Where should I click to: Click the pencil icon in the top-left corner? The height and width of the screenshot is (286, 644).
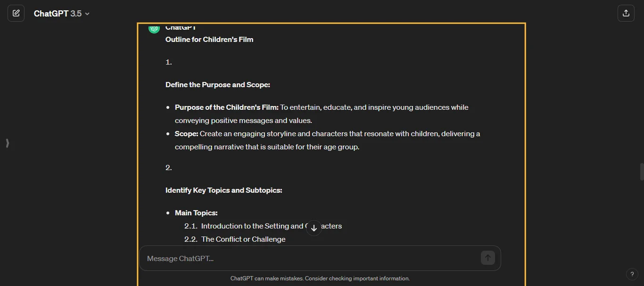tap(16, 13)
